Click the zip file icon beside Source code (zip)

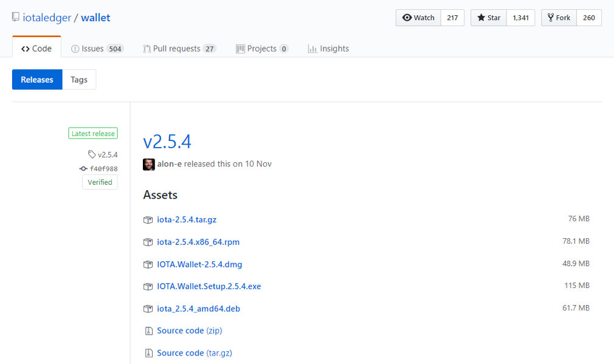(149, 331)
